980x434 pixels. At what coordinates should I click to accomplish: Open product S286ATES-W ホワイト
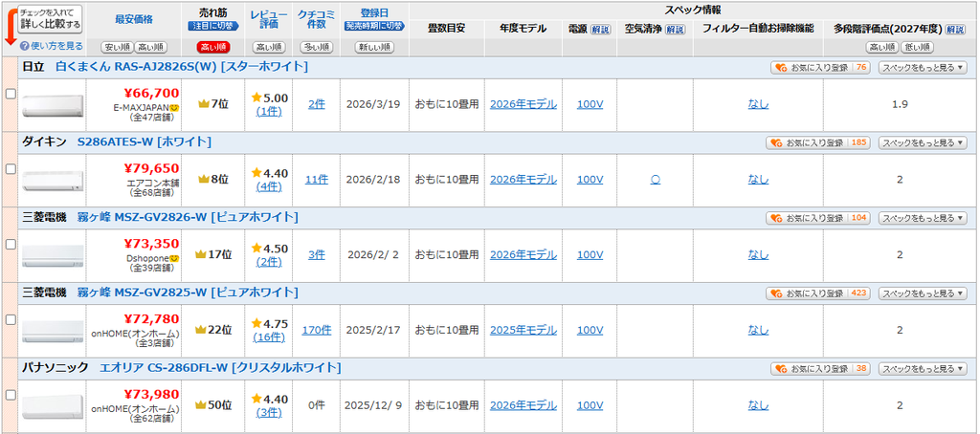coord(145,141)
